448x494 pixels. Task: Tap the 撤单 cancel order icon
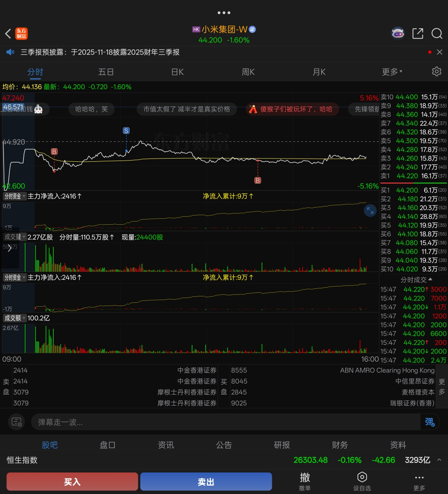point(305,482)
